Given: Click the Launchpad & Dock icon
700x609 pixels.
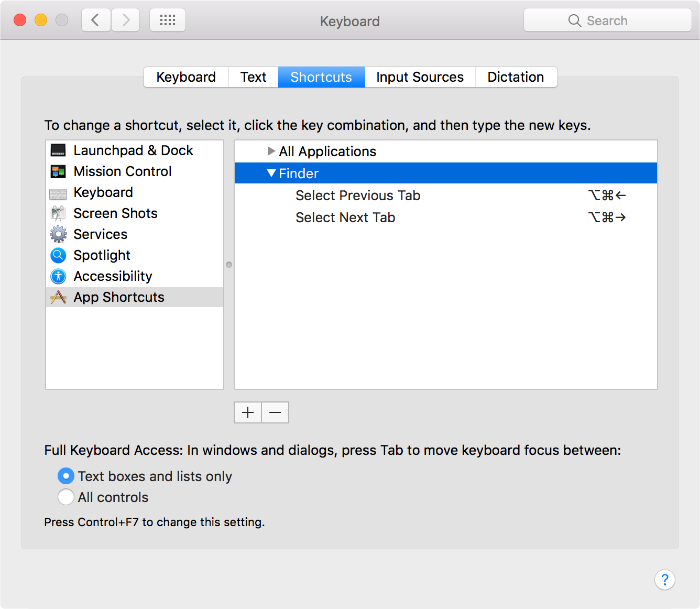Looking at the screenshot, I should 58,150.
